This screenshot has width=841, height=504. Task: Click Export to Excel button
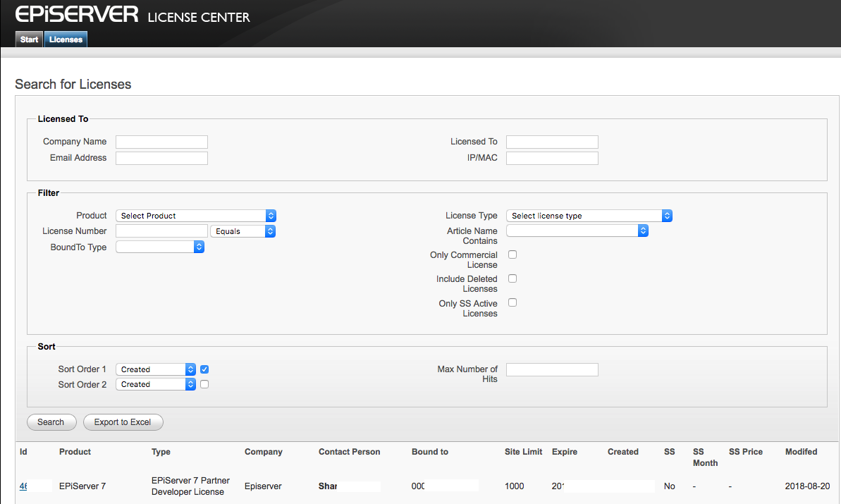[x=123, y=422]
